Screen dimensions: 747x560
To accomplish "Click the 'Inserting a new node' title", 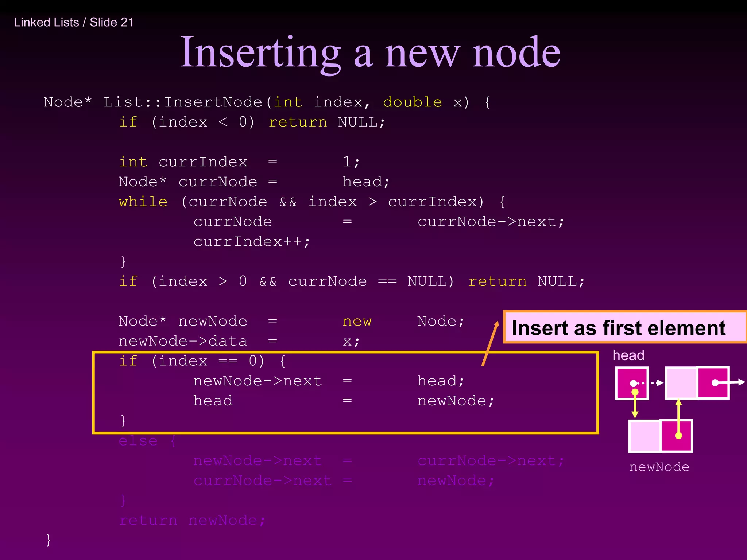I will [x=370, y=52].
